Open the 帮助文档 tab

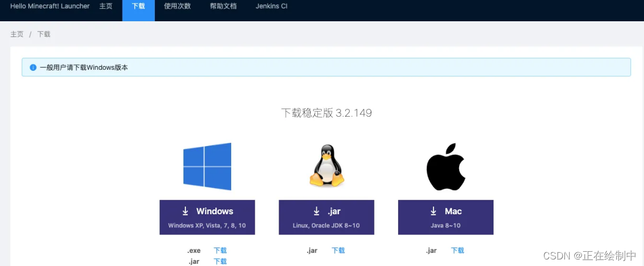(223, 6)
